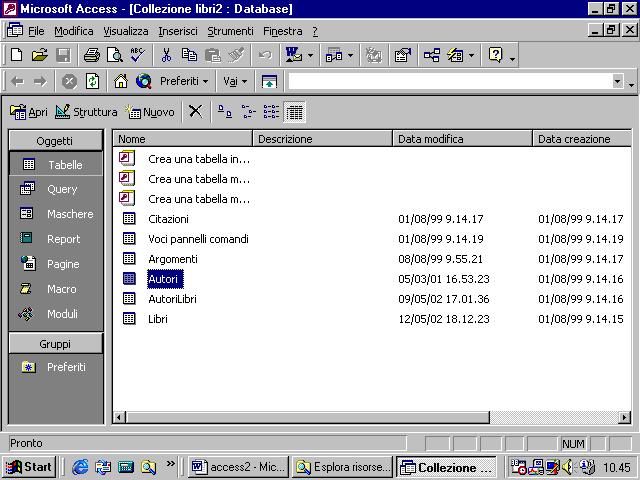
Task: Click the Nuovo button
Action: coord(150,111)
